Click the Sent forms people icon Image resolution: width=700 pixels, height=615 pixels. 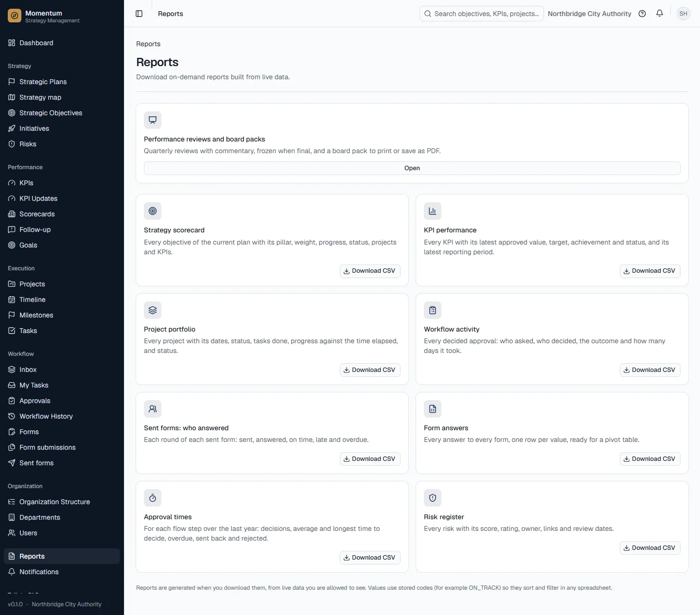[x=153, y=409]
